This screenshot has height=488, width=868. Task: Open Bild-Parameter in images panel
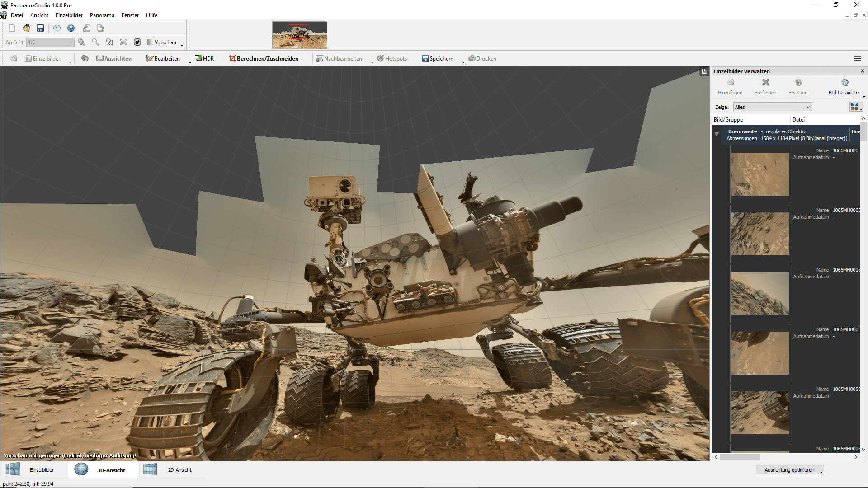844,86
